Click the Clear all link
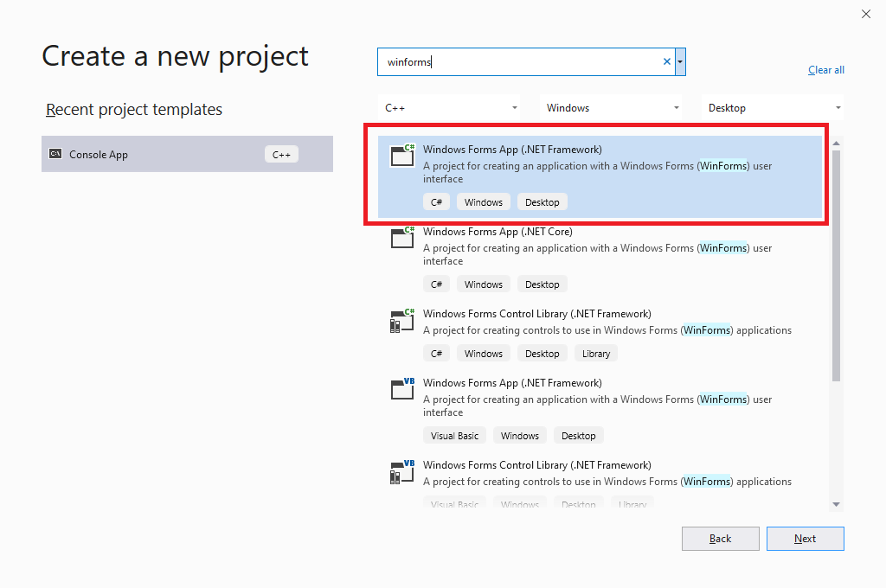Viewport: 886px width, 588px height. [826, 70]
